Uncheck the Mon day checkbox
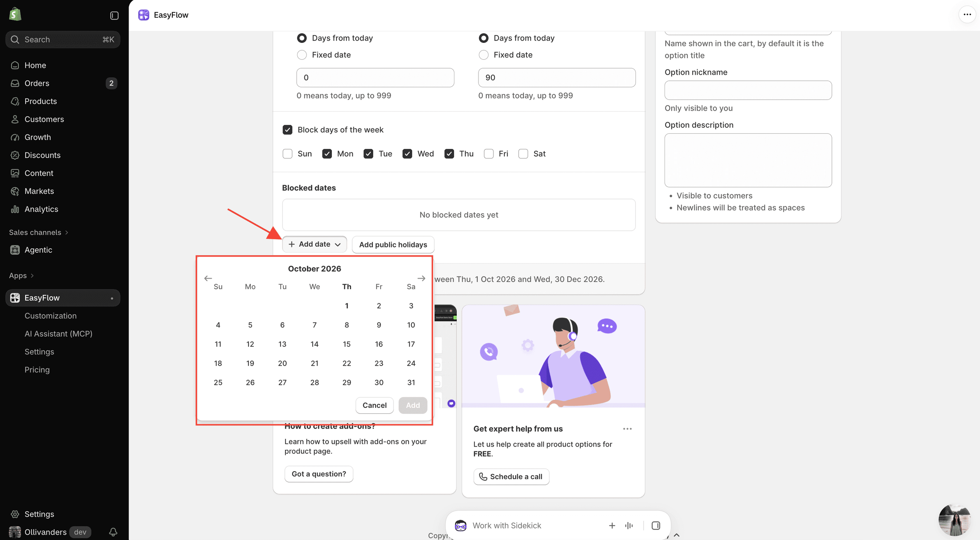980x540 pixels. [327, 154]
